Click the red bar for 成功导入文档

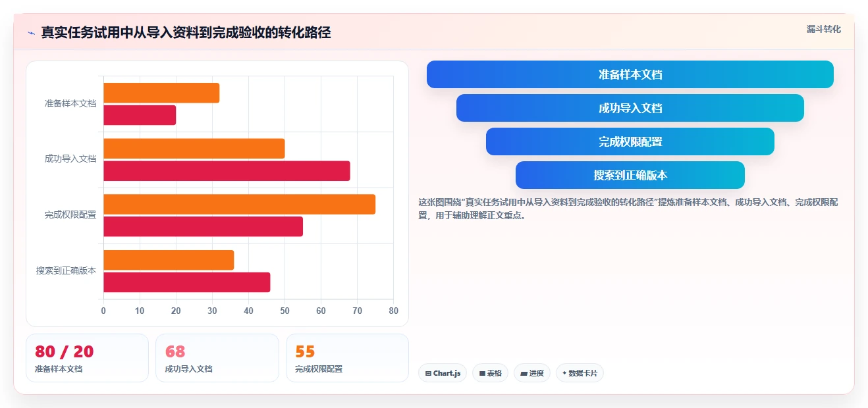[x=227, y=171]
